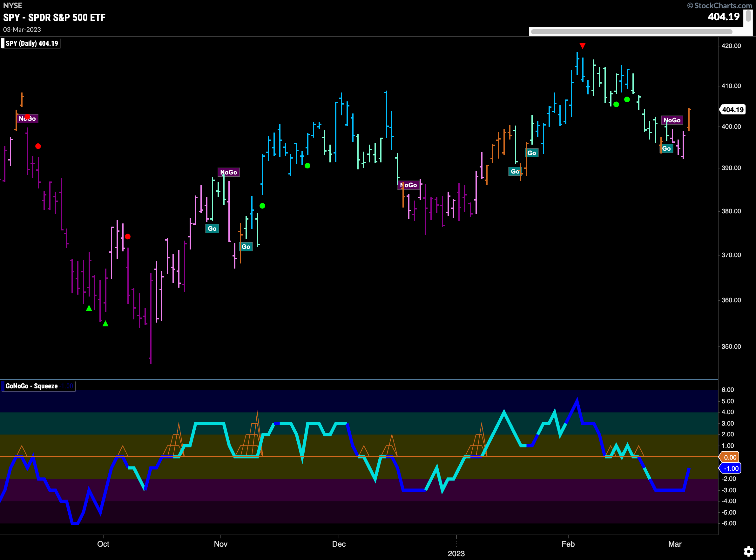The image size is (756, 560).
Task: Click the red dot marker near 374 in October
Action: coord(128,236)
